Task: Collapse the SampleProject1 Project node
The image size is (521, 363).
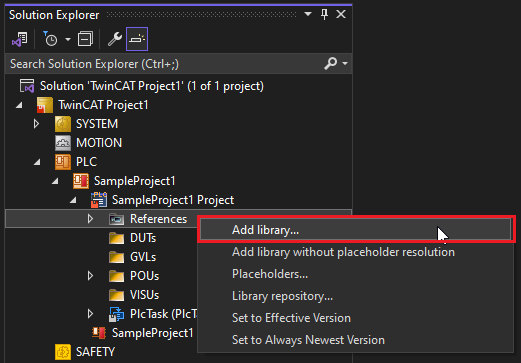Action: (x=73, y=200)
